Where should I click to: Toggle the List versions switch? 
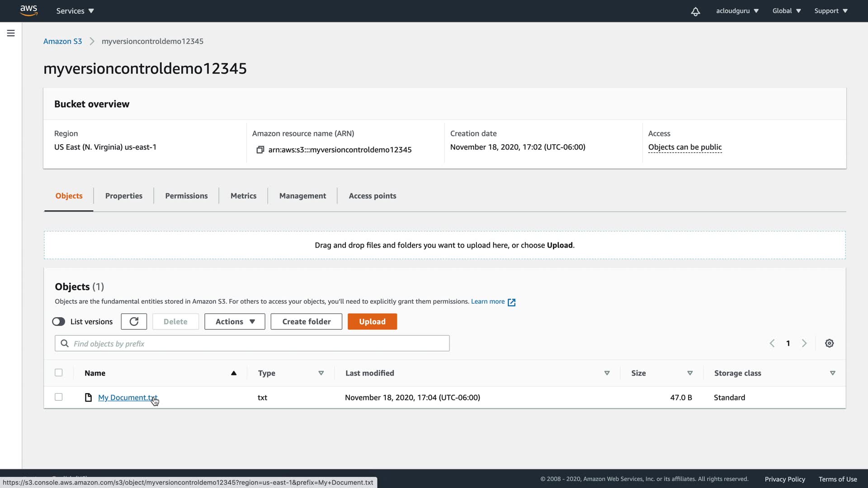pyautogui.click(x=59, y=321)
